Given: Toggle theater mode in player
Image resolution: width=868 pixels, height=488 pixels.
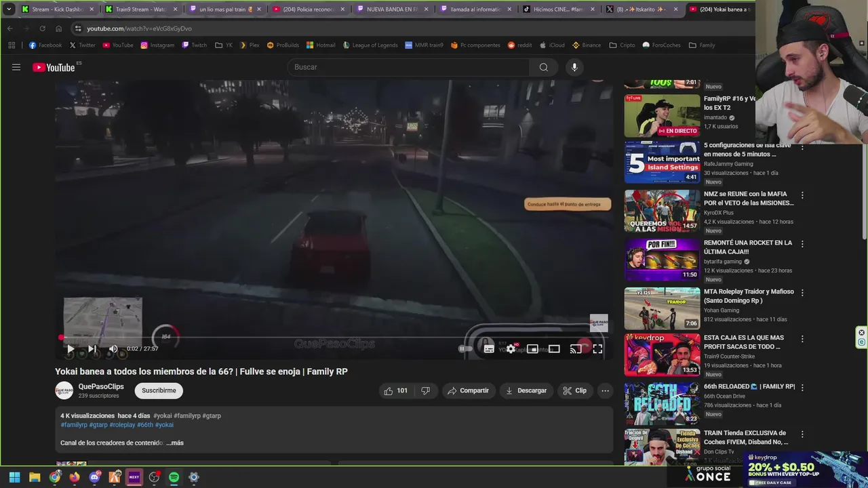Looking at the screenshot, I should [x=554, y=349].
